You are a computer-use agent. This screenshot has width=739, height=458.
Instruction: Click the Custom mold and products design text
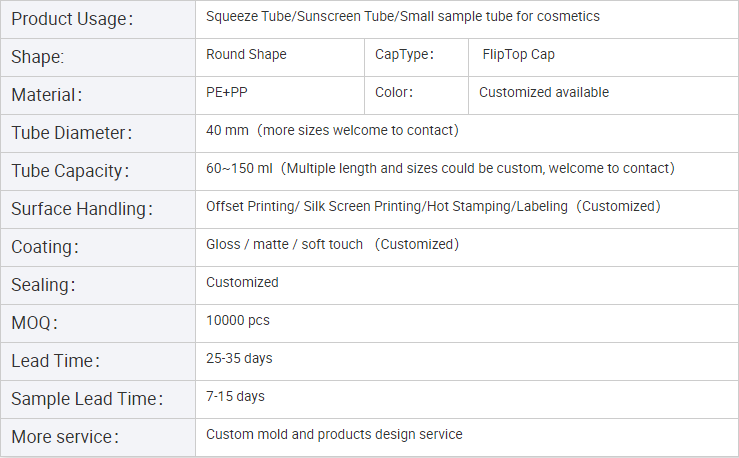[x=334, y=434]
